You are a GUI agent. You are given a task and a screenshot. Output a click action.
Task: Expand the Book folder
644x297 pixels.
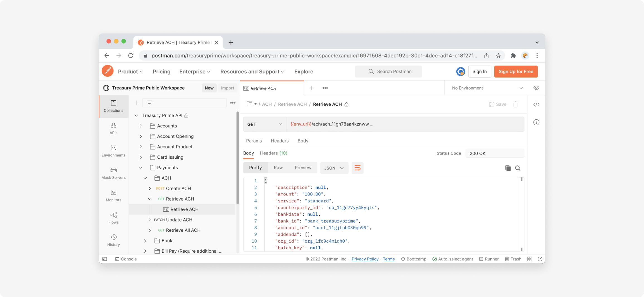(x=145, y=241)
